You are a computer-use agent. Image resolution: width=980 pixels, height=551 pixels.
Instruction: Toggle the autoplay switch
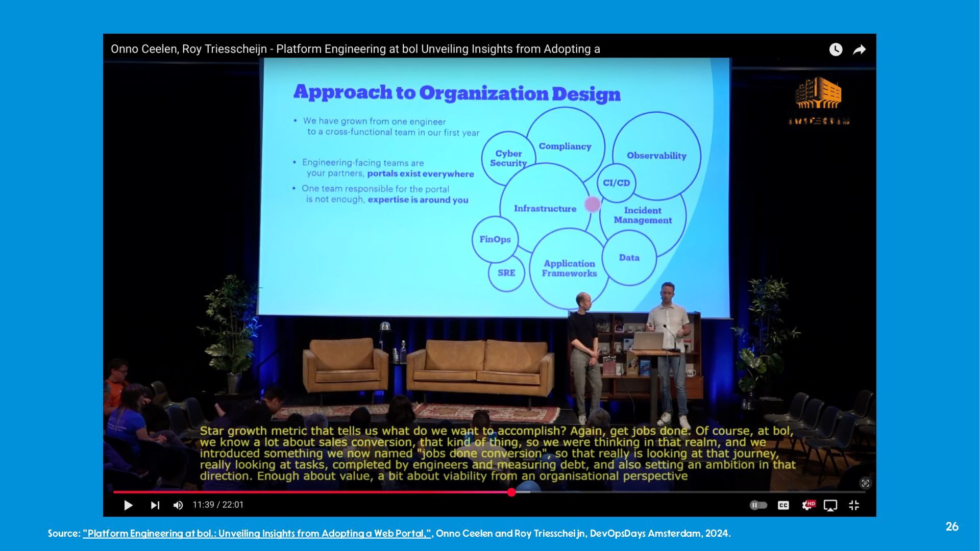758,505
